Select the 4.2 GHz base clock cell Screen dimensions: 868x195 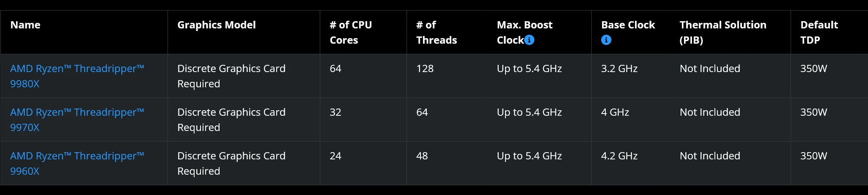pos(631,163)
